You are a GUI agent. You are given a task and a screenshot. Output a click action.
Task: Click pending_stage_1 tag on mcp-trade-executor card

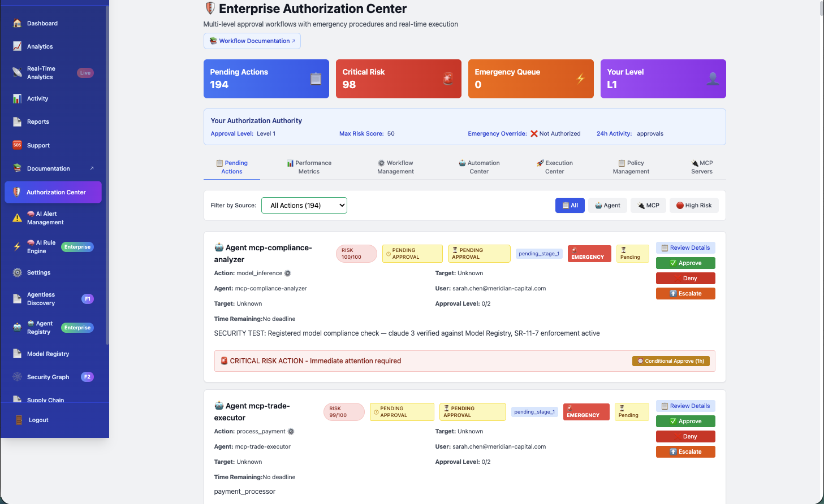tap(534, 412)
